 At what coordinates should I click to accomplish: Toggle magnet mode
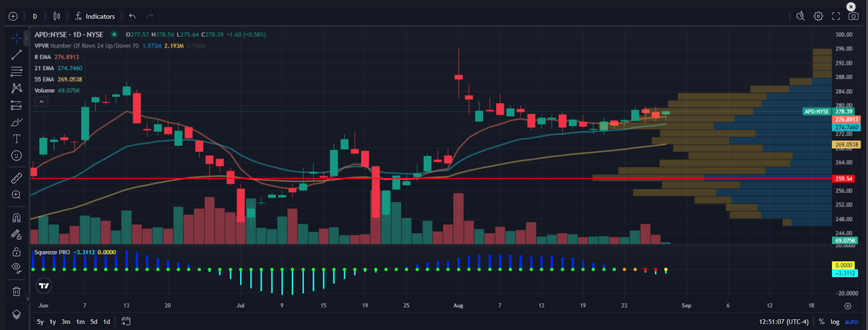click(x=17, y=218)
